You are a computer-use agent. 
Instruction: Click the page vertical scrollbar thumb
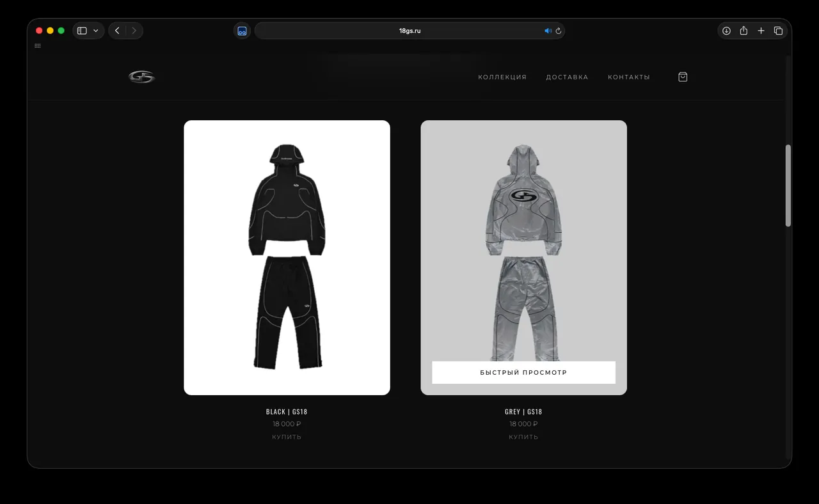(x=788, y=185)
